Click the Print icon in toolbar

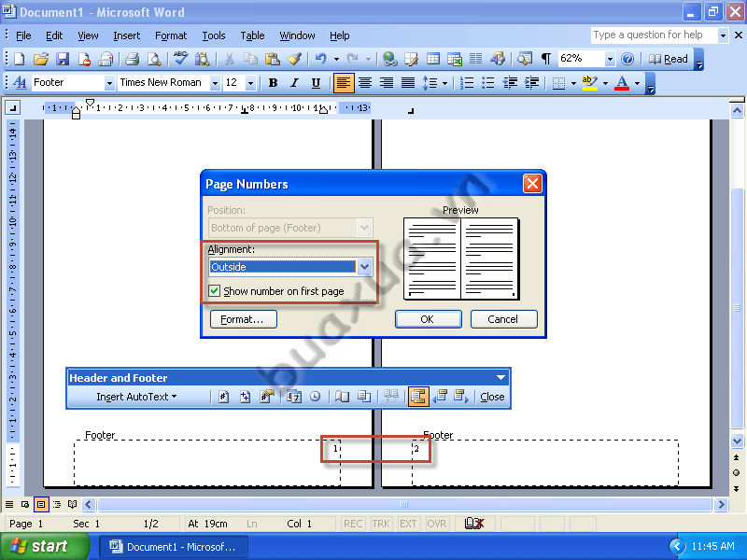(132, 59)
